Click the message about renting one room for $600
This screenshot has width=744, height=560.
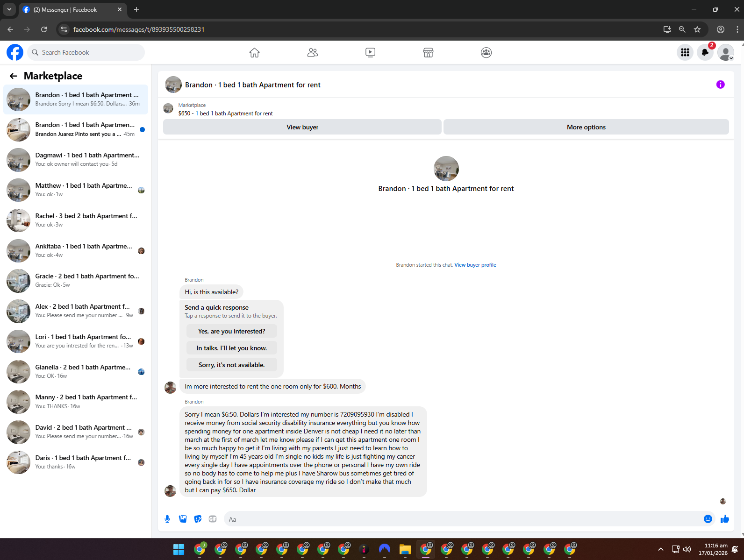(272, 386)
